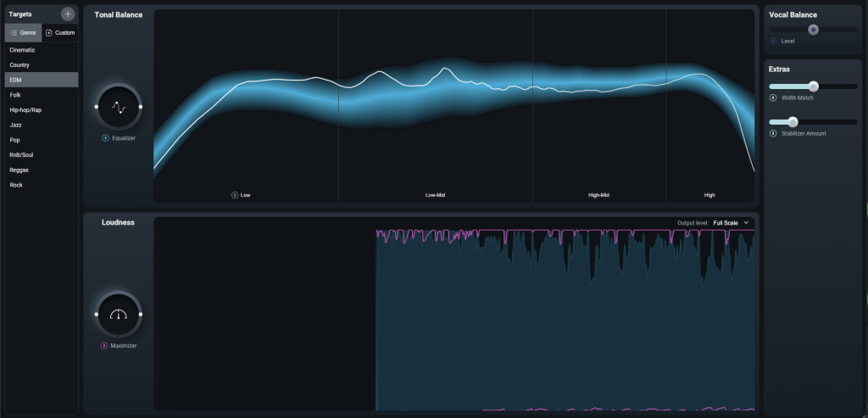Click the Vocal Balance slider handle
The image size is (868, 418).
coord(813,29)
